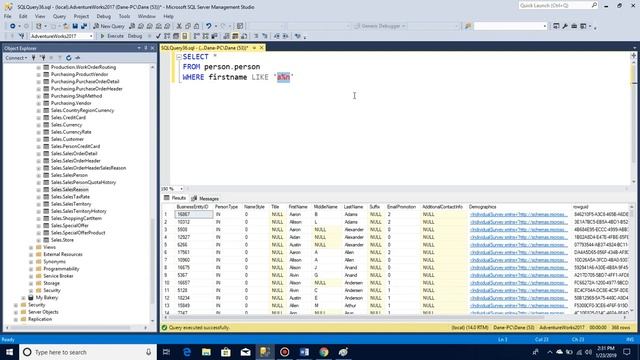This screenshot has width=640, height=360.
Task: Click the LastName column header
Action: tap(353, 207)
